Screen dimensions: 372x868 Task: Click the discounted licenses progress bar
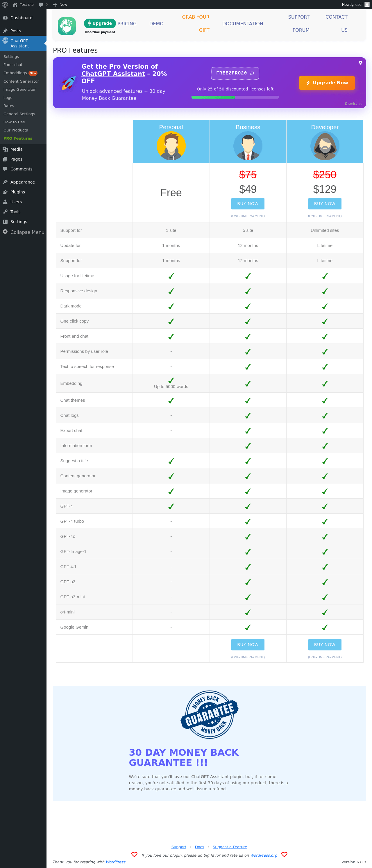click(235, 97)
